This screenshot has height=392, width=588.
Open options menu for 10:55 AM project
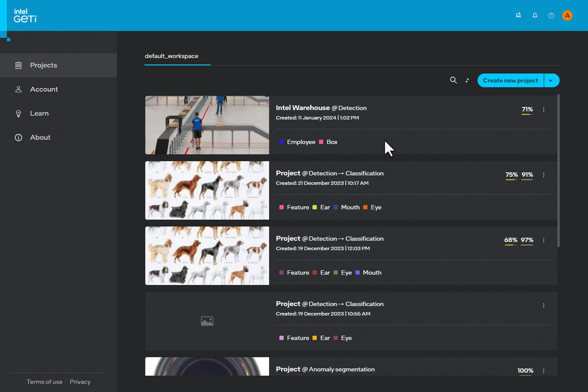[x=544, y=306]
